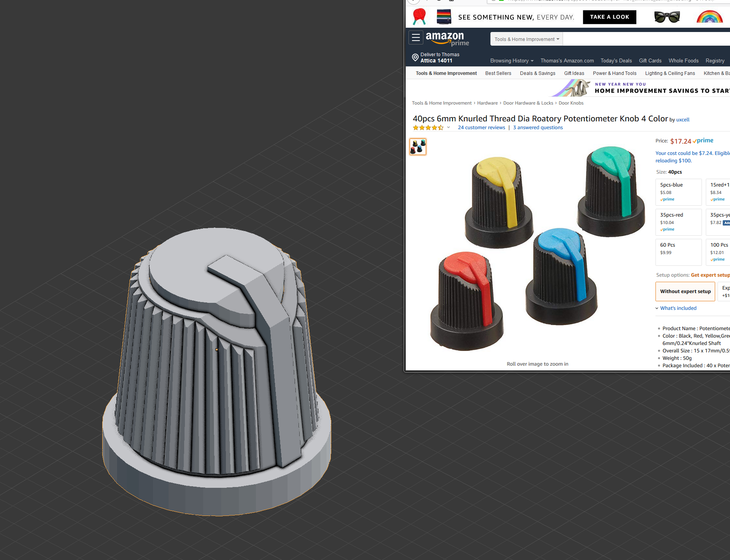The image size is (730, 560).
Task: Click the 'TAKE A LOOK' banner button
Action: (609, 17)
